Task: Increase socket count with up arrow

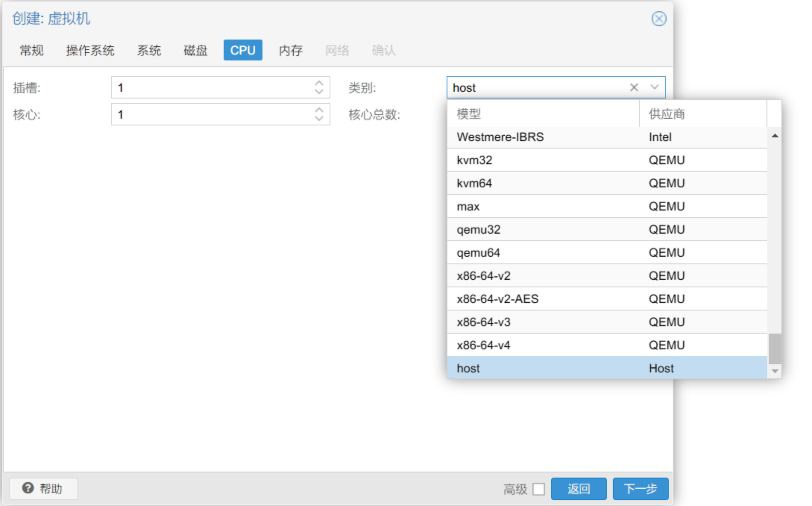Action: click(x=319, y=83)
